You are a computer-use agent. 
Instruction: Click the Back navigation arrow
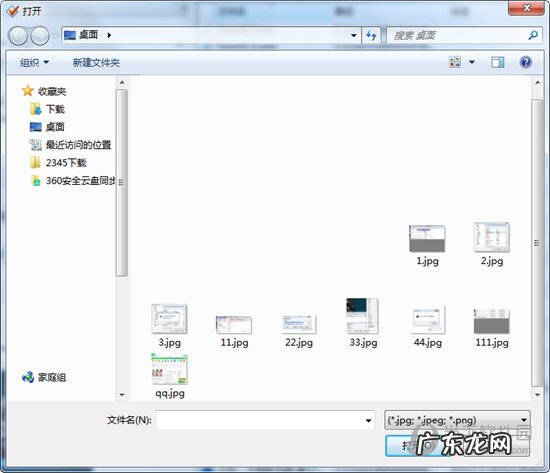tap(18, 36)
